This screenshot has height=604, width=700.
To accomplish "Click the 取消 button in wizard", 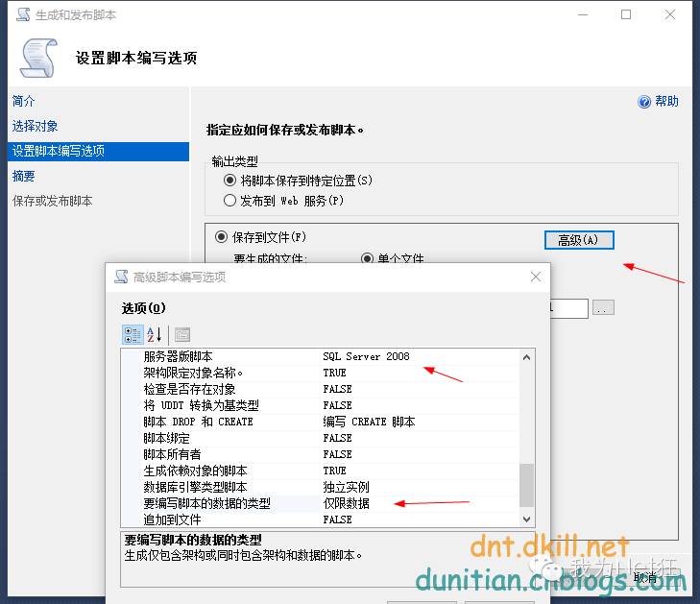I will (645, 578).
